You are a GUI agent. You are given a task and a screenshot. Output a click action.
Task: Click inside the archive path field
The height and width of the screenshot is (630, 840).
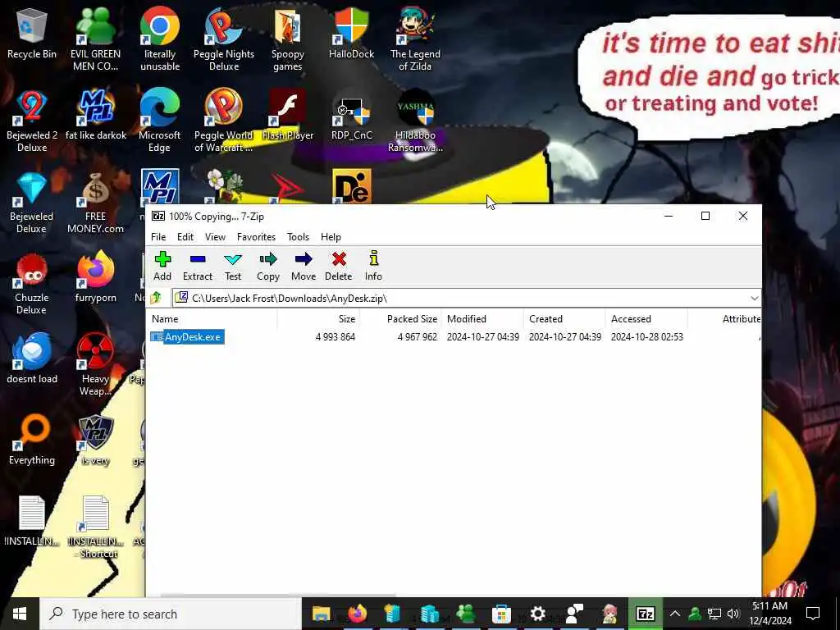point(461,298)
